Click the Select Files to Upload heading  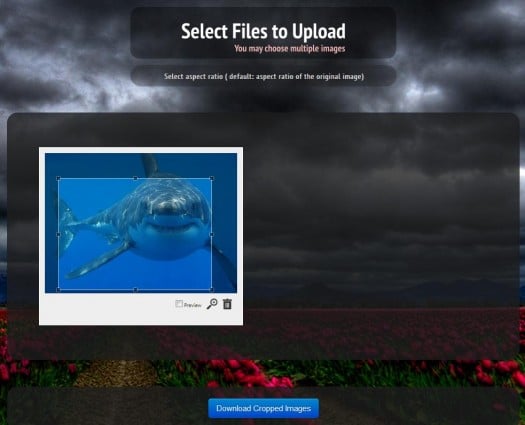click(263, 31)
